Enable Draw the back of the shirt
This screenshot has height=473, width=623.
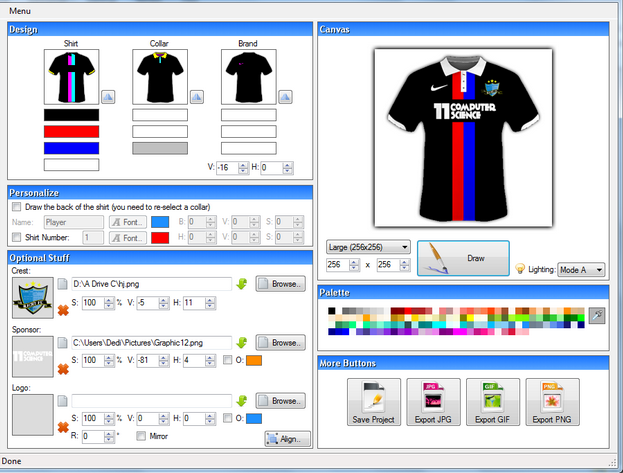pos(17,207)
